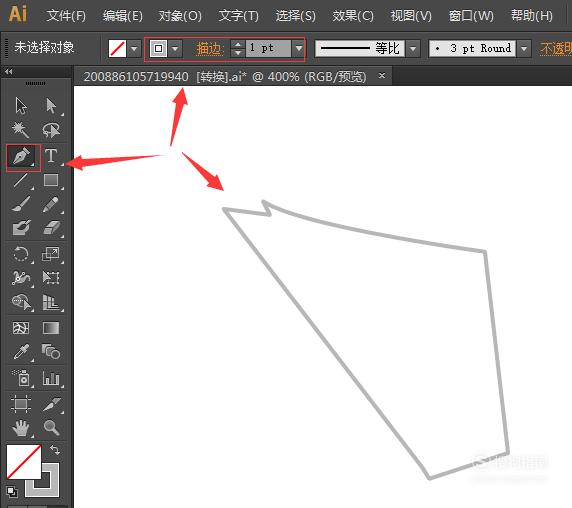Screen dimensions: 572x508
Task: Select the Eraser tool
Action: (51, 228)
